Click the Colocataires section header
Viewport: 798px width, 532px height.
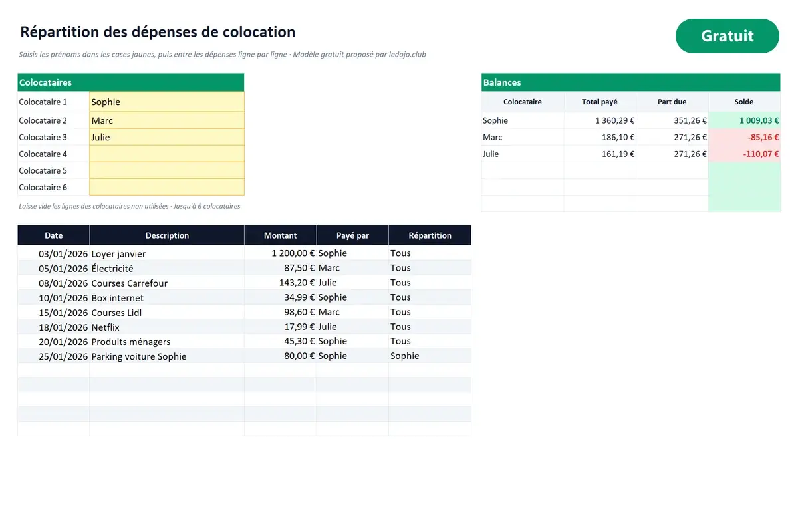tap(131, 82)
